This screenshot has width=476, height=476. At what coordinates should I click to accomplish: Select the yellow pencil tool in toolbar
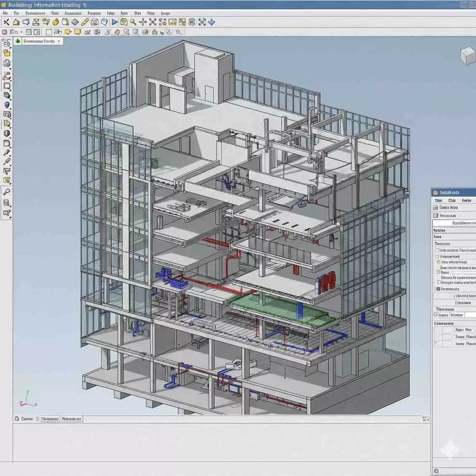click(85, 22)
